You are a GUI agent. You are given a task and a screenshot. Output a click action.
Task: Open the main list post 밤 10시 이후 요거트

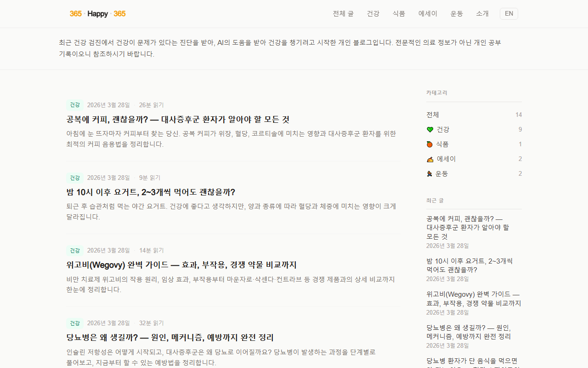151,192
